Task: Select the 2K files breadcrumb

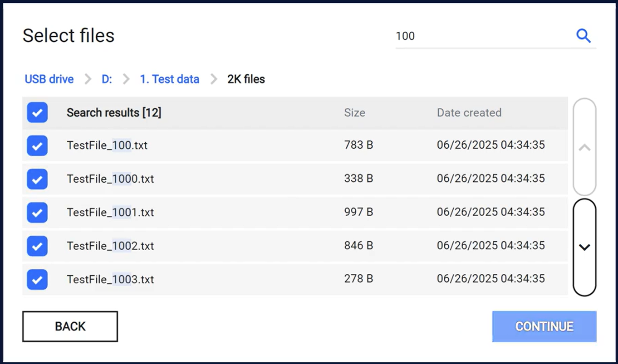Action: click(246, 79)
